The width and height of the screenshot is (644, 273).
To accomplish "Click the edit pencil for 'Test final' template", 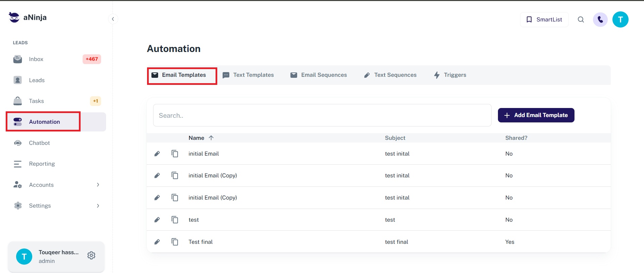I will point(157,242).
